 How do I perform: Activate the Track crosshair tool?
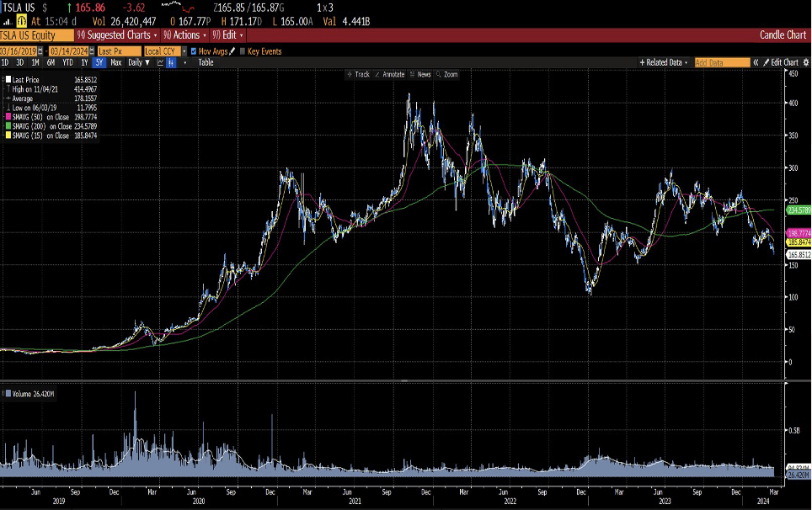358,75
